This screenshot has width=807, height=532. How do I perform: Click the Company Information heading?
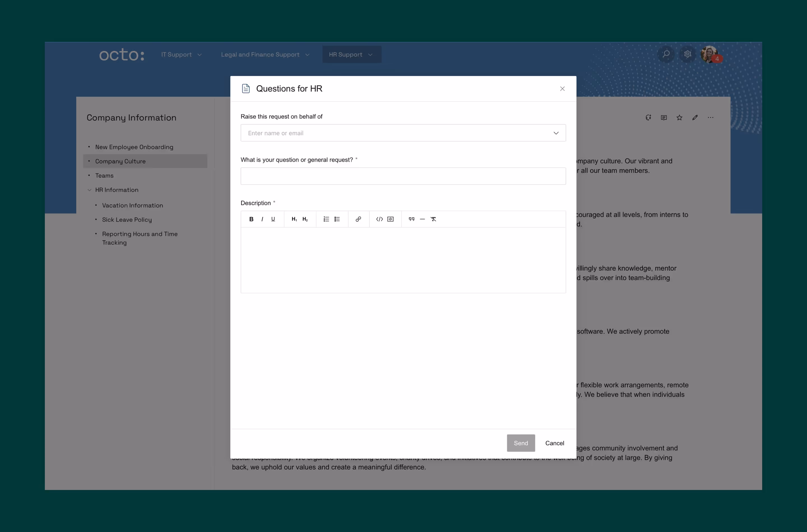click(131, 118)
